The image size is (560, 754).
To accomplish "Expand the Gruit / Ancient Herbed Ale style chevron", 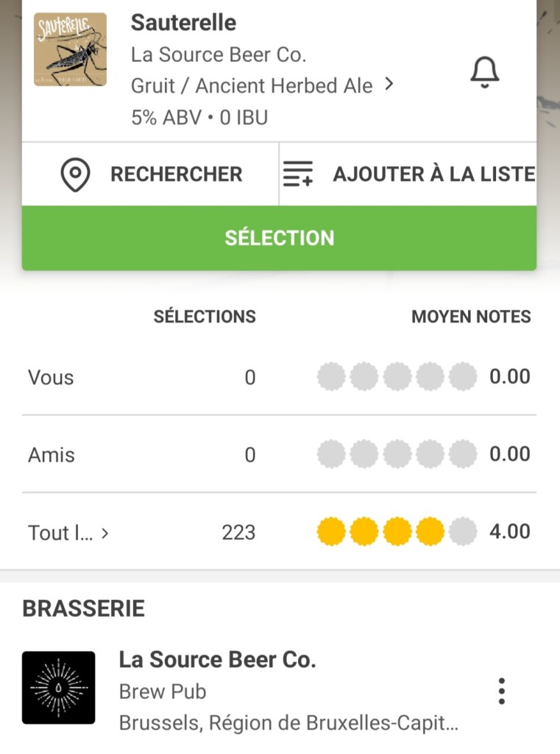I will [389, 85].
